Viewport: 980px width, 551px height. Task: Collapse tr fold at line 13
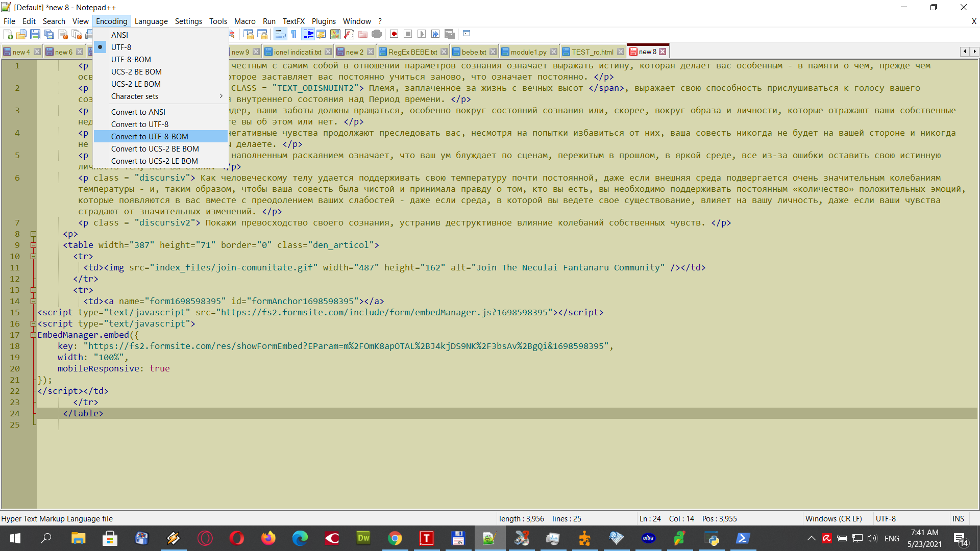33,290
